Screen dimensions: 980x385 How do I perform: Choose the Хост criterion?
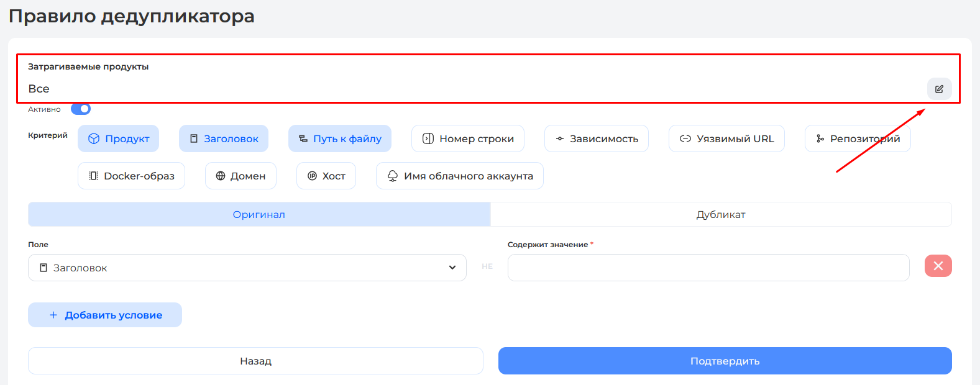pyautogui.click(x=326, y=176)
